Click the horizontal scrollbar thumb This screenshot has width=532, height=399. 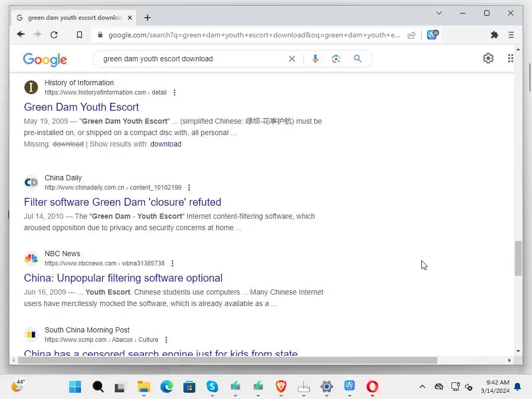(228, 361)
